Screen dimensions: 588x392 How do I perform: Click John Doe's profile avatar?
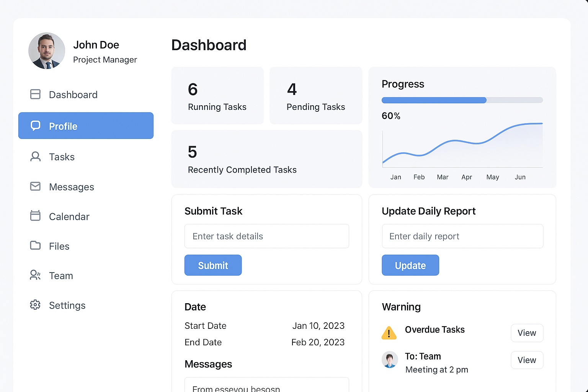[47, 51]
